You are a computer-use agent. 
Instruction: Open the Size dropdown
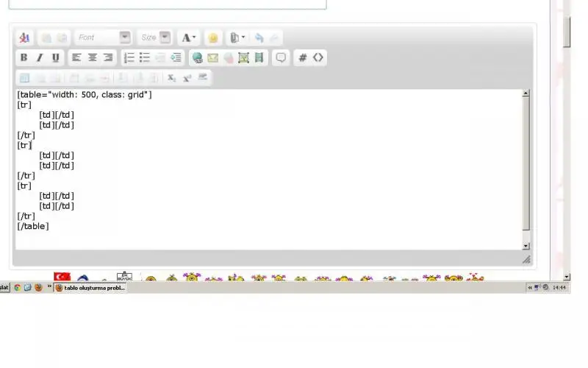click(165, 37)
